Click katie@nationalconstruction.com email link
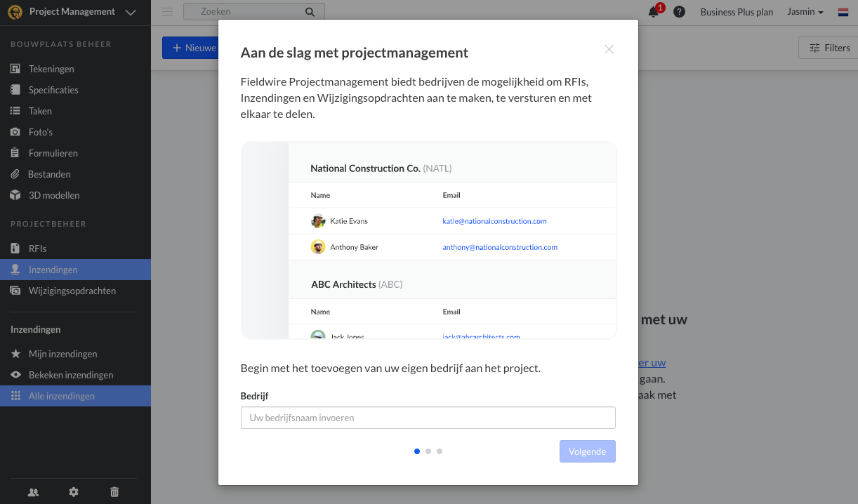Screen dimensions: 858x504 coord(494,221)
